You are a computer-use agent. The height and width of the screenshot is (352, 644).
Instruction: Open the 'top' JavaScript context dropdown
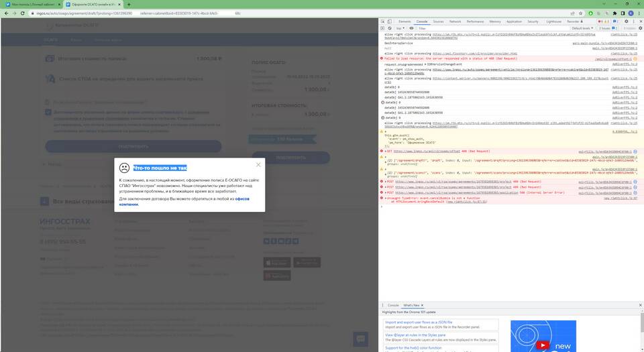click(401, 28)
